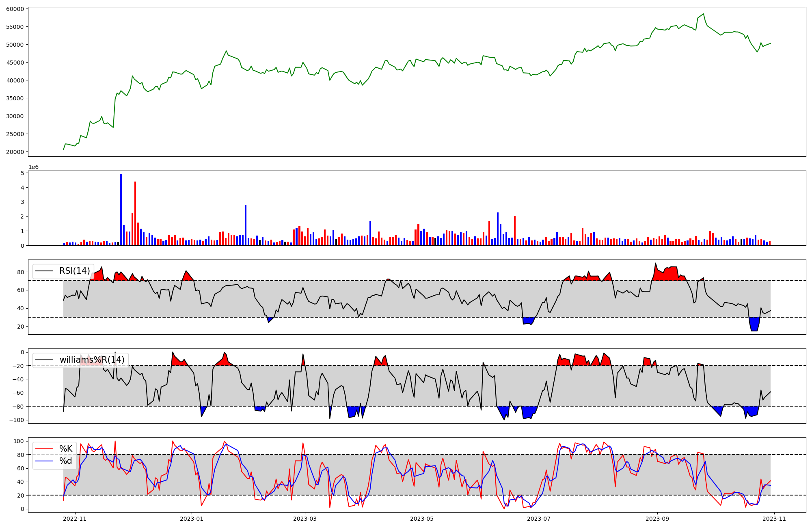Image resolution: width=812 pixels, height=528 pixels.
Task: Click the RSI(14) legend label
Action: coord(74,271)
